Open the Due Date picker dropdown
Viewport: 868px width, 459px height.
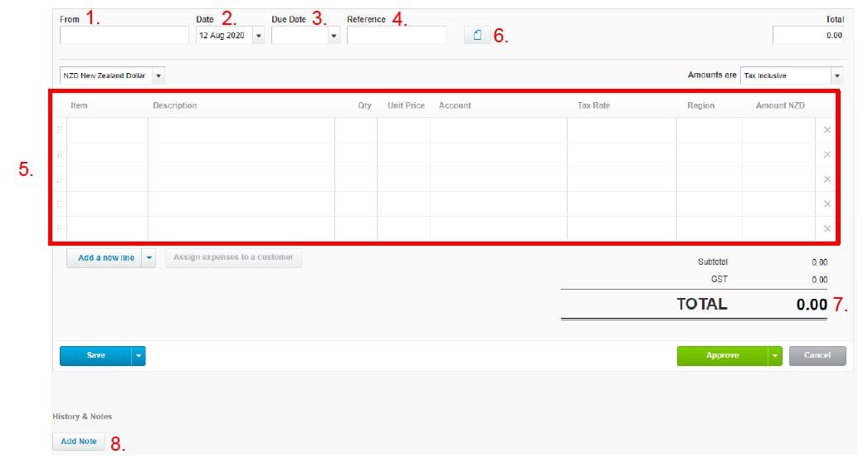click(x=334, y=36)
